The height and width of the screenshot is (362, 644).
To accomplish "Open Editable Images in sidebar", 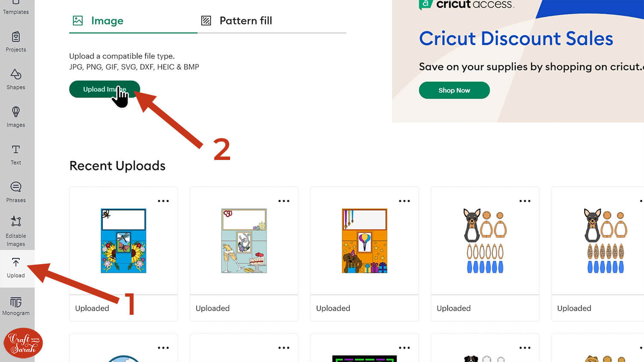I will tap(16, 231).
